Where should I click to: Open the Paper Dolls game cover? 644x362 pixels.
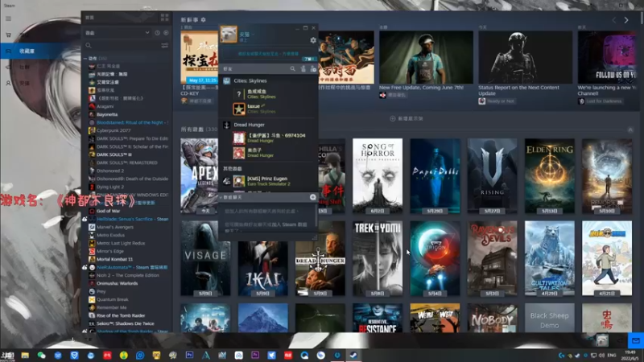(435, 175)
